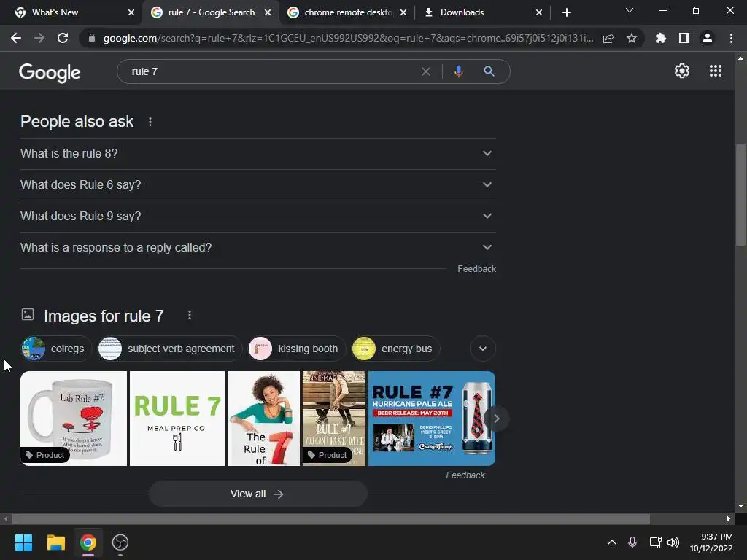Screen dimensions: 747x560
Task: Expand more image filter chips
Action: [x=483, y=349]
